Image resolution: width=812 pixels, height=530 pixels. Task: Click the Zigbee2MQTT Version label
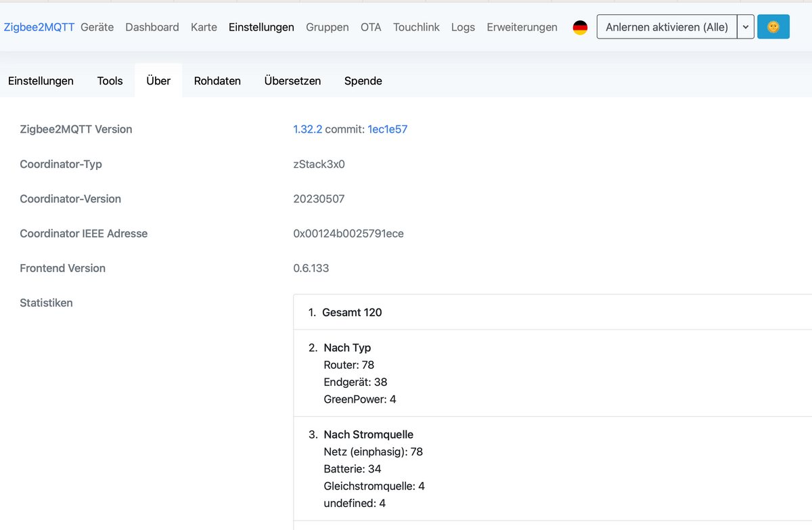point(76,129)
